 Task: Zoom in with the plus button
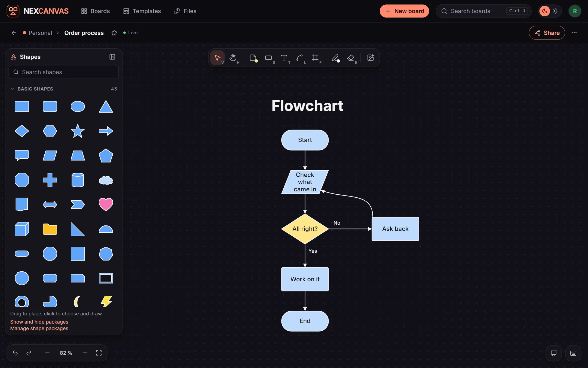(x=85, y=353)
